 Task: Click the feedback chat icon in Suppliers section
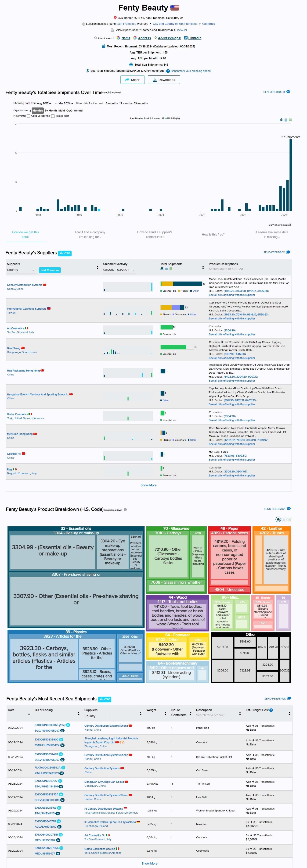point(288,252)
